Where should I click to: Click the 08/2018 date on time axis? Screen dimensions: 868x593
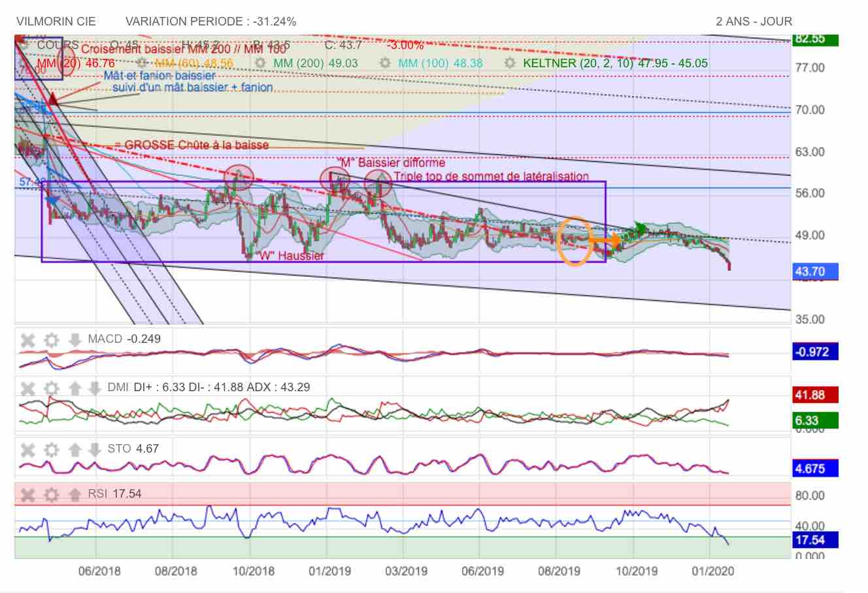tap(176, 571)
